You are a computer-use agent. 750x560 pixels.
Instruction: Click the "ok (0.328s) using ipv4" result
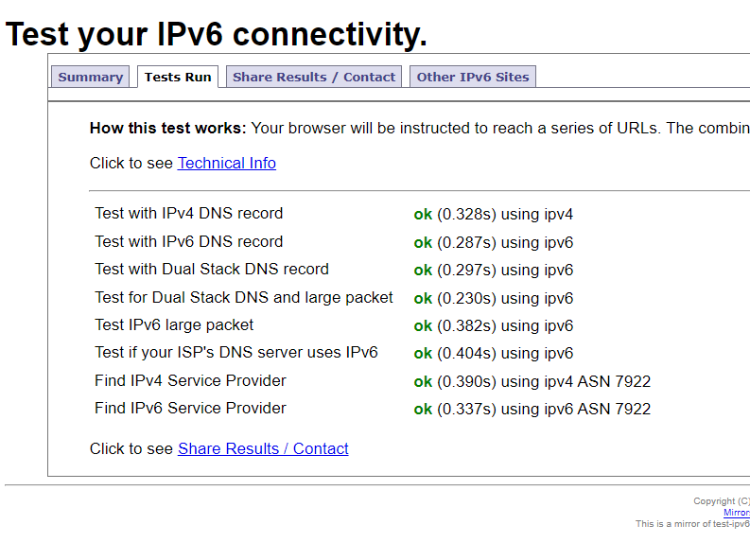[x=494, y=215]
